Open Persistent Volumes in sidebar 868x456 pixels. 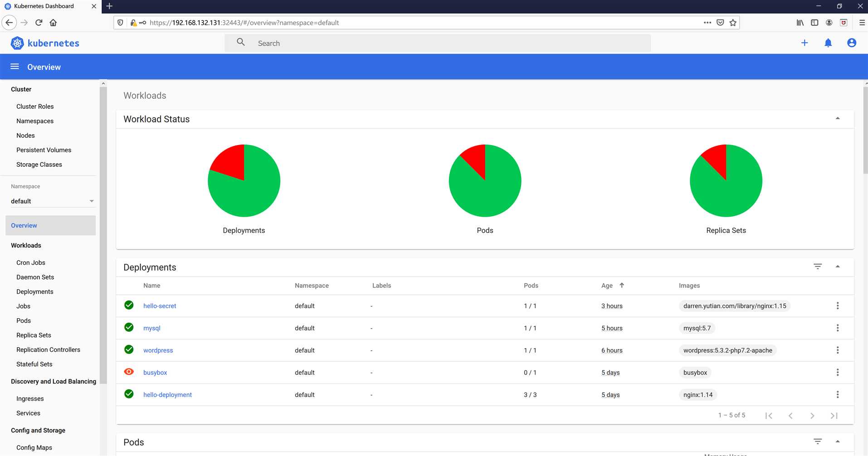(44, 150)
